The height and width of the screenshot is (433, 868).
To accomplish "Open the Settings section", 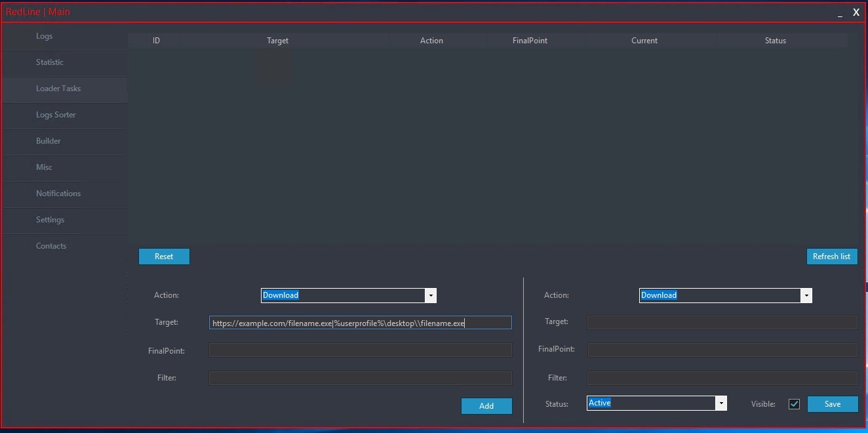I will (64, 220).
